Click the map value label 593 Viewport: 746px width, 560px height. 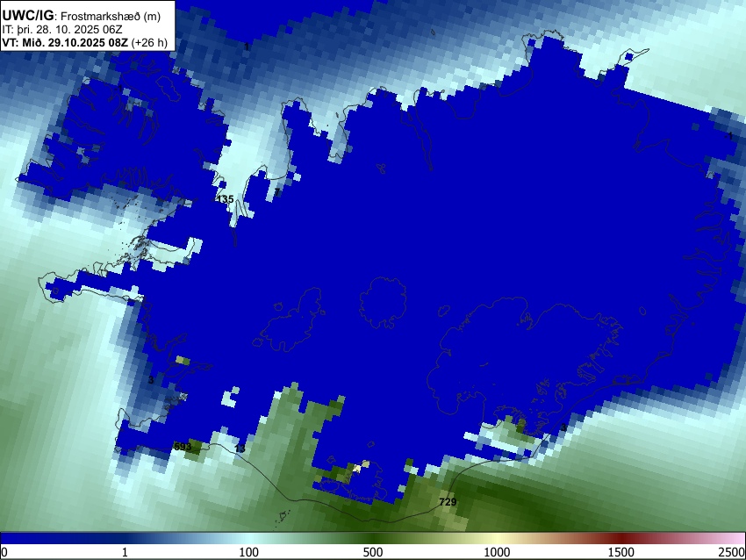183,446
